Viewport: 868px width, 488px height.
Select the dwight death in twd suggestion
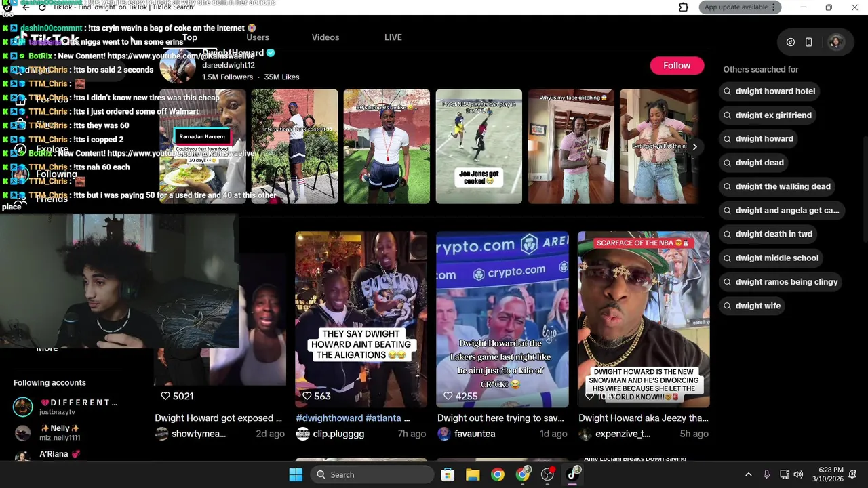tap(767, 234)
